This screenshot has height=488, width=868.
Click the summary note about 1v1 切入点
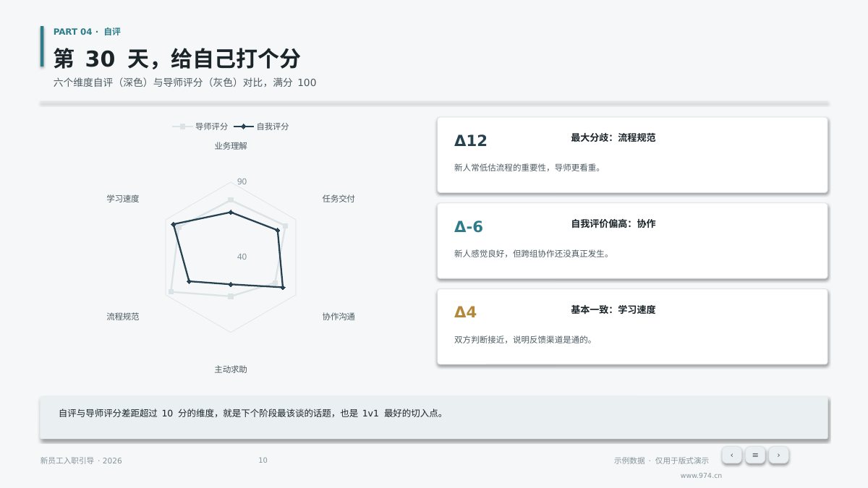251,414
